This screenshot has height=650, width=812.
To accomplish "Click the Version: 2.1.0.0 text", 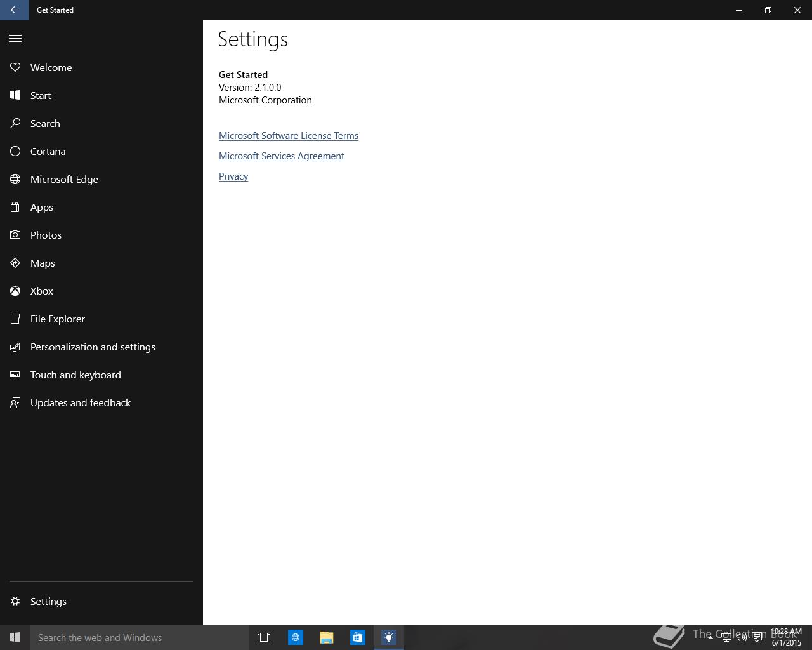I will 250,88.
